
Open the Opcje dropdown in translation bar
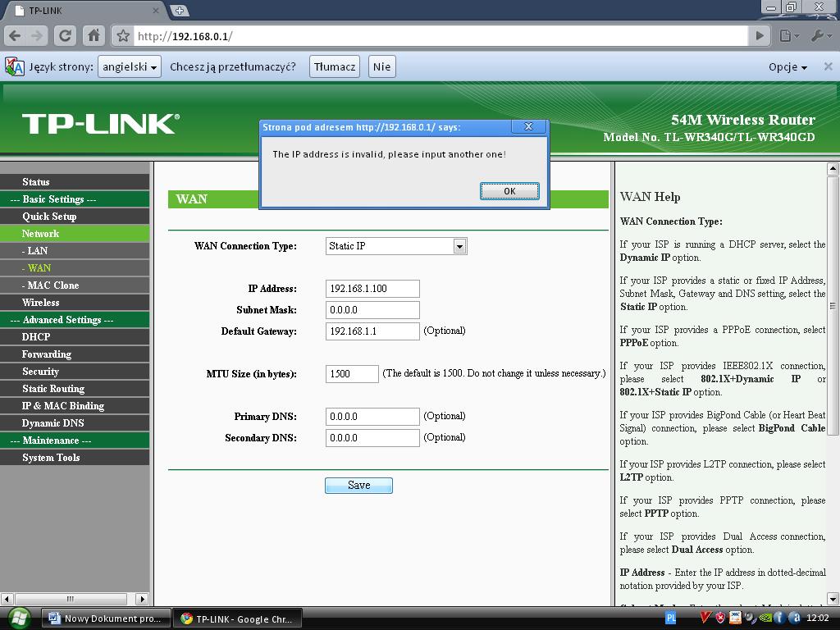pos(787,66)
